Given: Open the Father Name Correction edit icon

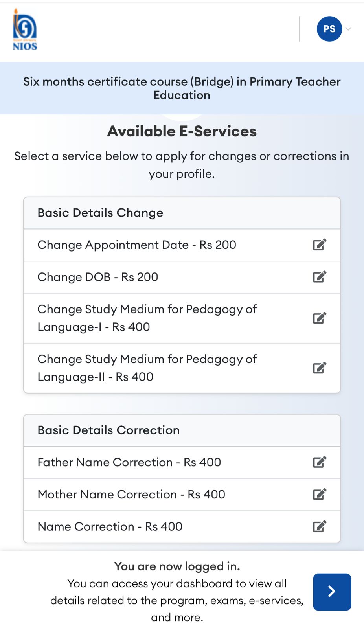Looking at the screenshot, I should click(x=320, y=462).
